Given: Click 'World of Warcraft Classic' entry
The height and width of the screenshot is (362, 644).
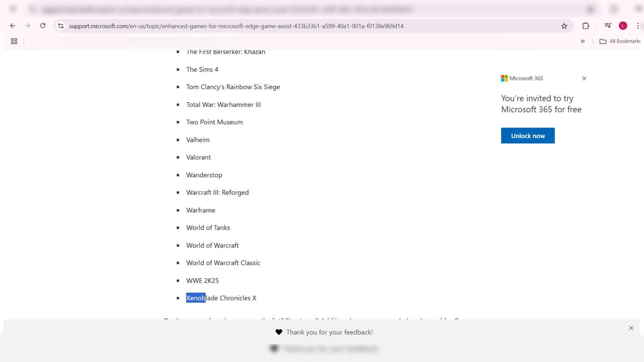Looking at the screenshot, I should (223, 263).
